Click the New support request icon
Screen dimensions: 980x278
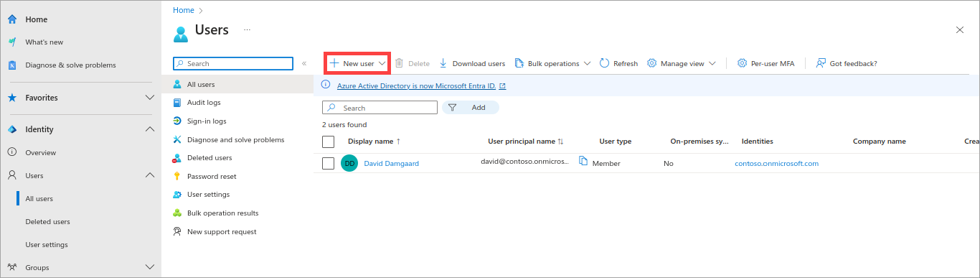pyautogui.click(x=177, y=231)
